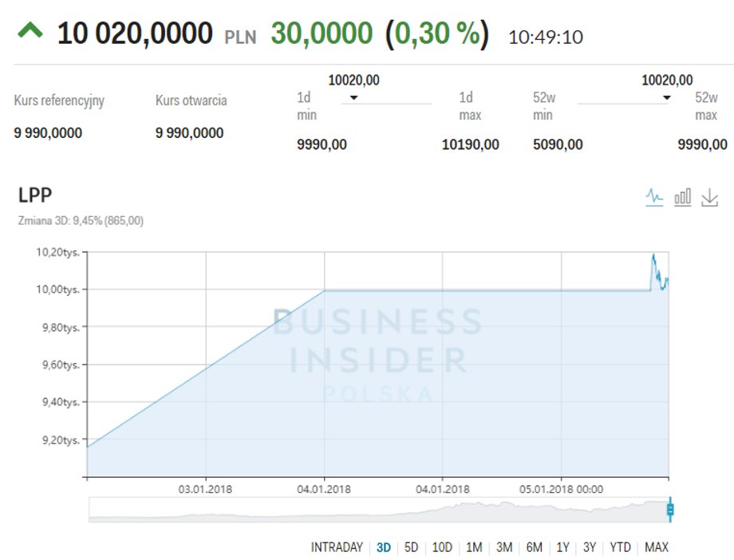Select the MAX chart period
Viewport: 734px width, 560px height.
(x=657, y=547)
